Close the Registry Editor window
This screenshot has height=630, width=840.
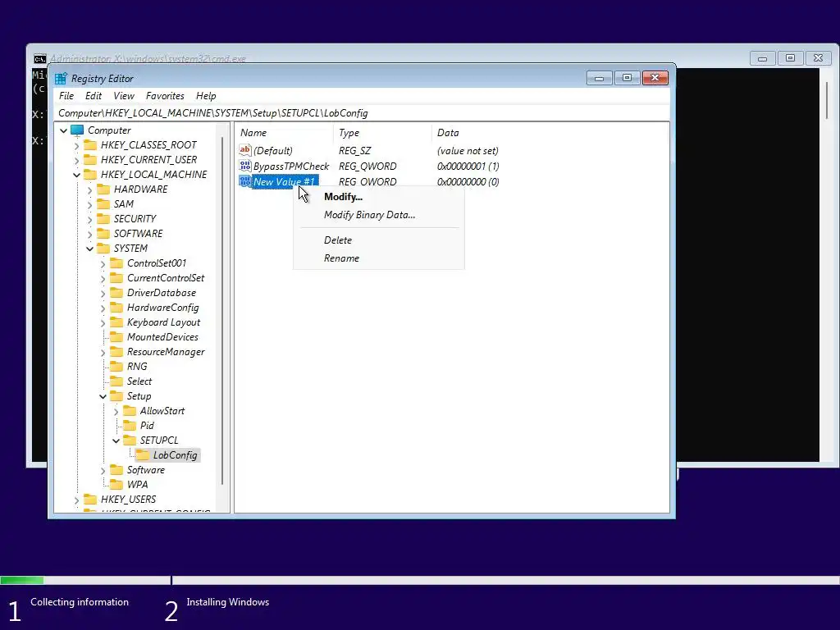(655, 78)
